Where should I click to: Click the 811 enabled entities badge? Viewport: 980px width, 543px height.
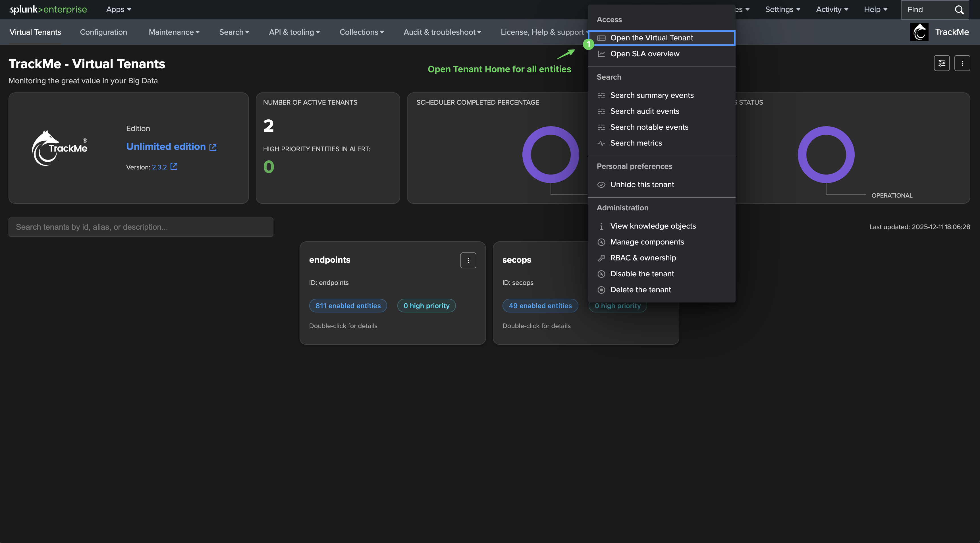tap(348, 306)
